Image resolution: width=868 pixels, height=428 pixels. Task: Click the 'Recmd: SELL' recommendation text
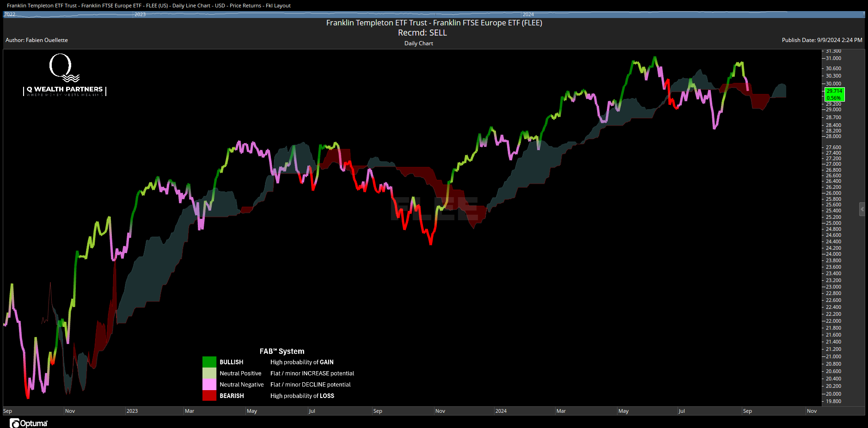tap(422, 32)
